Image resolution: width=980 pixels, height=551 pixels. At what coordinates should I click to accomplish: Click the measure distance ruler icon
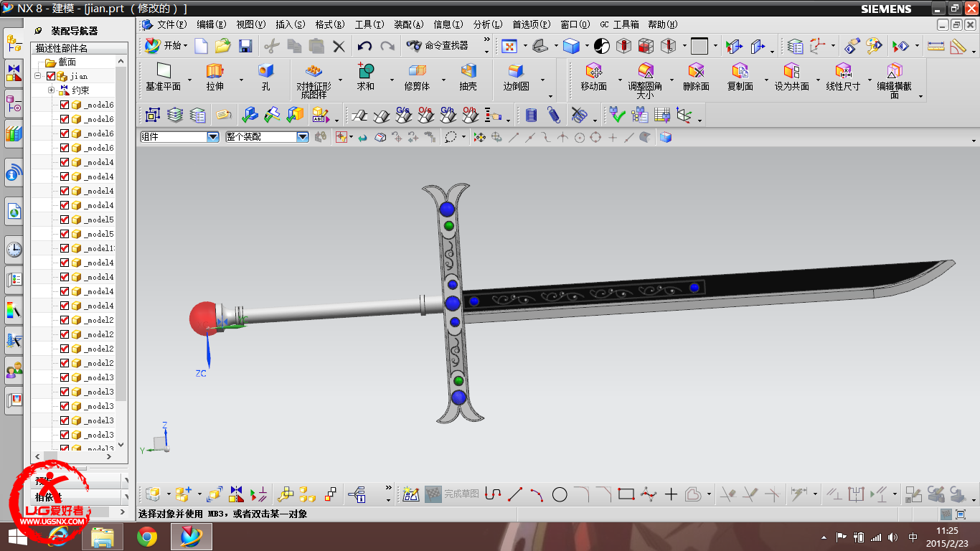coord(936,46)
